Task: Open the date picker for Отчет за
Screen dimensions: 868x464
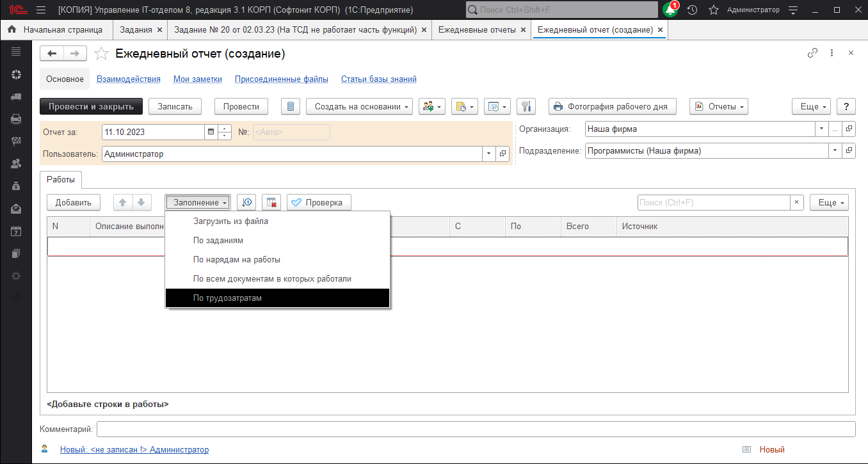Action: pyautogui.click(x=211, y=132)
